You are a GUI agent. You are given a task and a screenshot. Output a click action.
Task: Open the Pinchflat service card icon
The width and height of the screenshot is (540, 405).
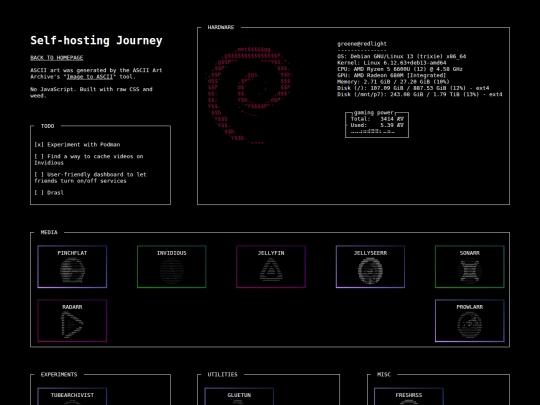pyautogui.click(x=72, y=271)
